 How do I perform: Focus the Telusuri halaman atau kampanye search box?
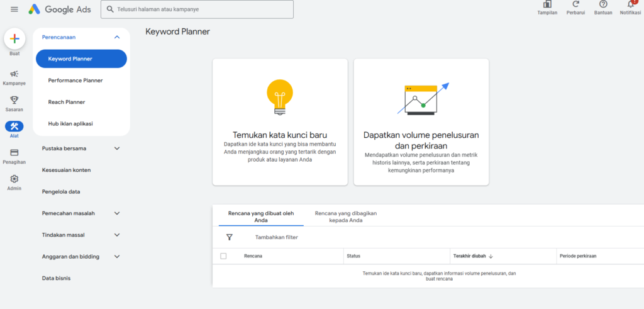197,9
